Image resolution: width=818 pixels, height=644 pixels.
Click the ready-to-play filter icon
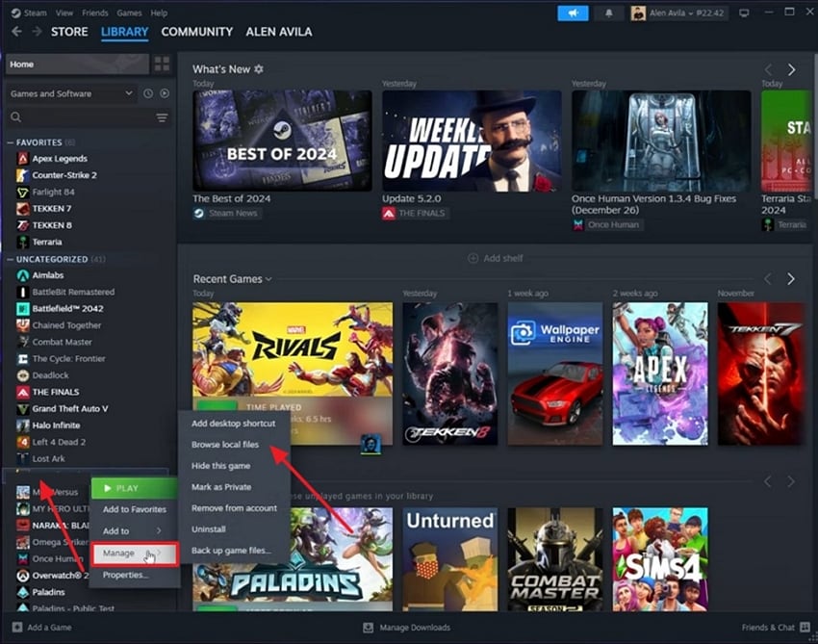(x=165, y=93)
